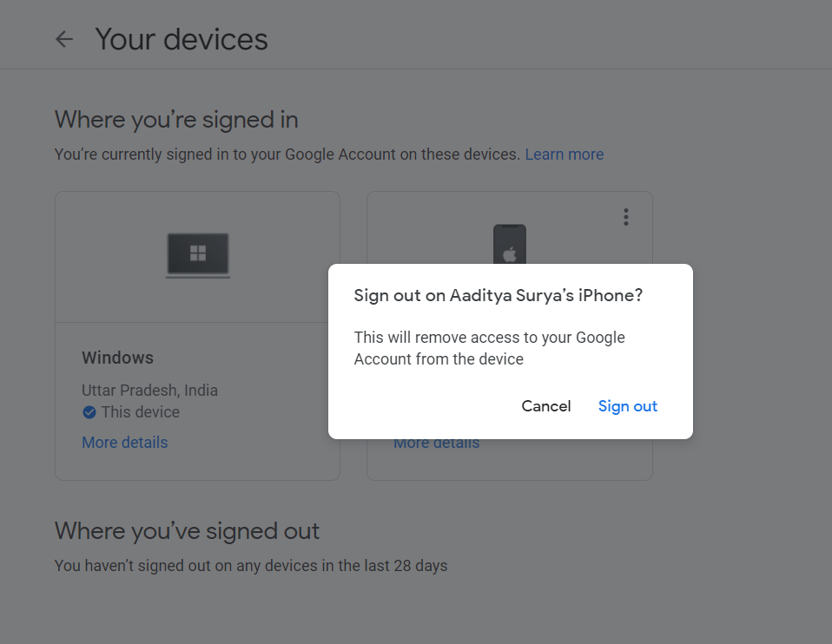
Task: Click the This device label text
Action: pos(141,412)
